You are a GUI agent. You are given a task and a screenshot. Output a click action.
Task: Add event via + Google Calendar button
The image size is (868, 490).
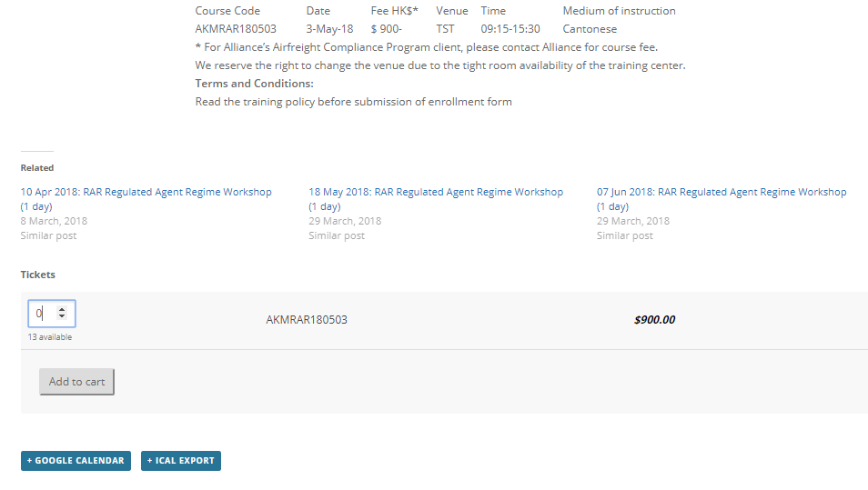(x=76, y=461)
